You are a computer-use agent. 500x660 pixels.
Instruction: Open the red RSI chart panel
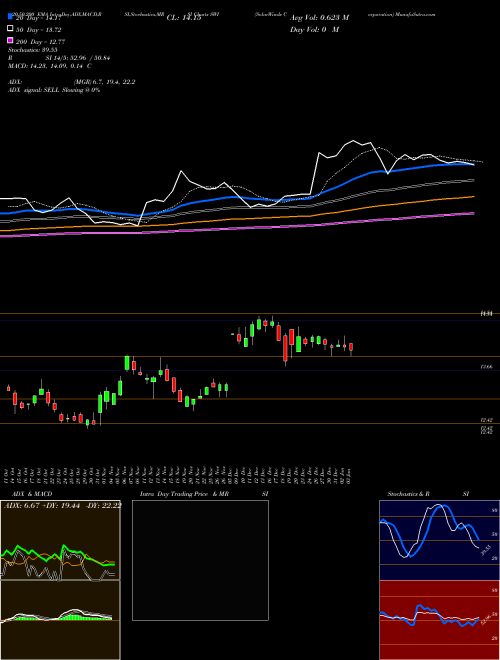(x=439, y=620)
